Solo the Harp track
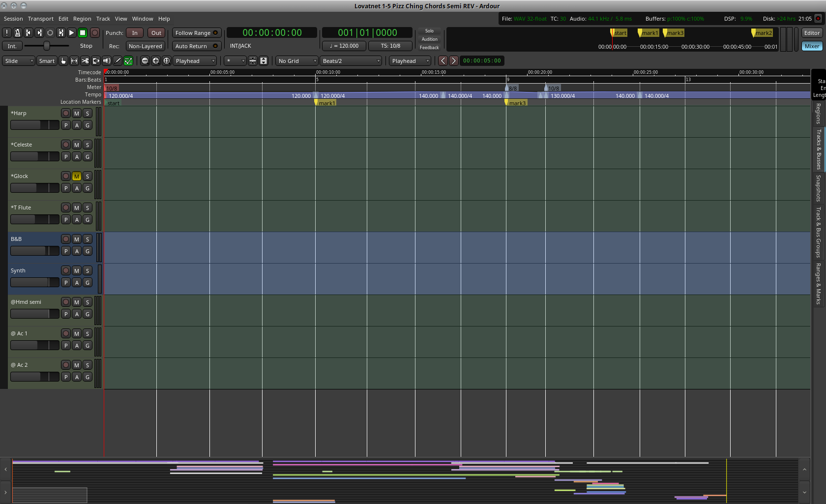 [x=88, y=114]
